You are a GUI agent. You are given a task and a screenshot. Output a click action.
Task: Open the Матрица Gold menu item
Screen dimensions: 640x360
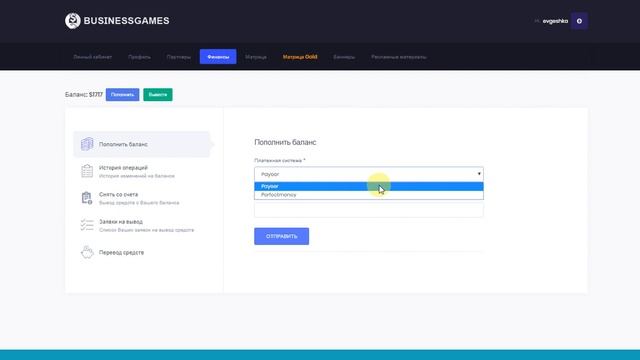[300, 57]
